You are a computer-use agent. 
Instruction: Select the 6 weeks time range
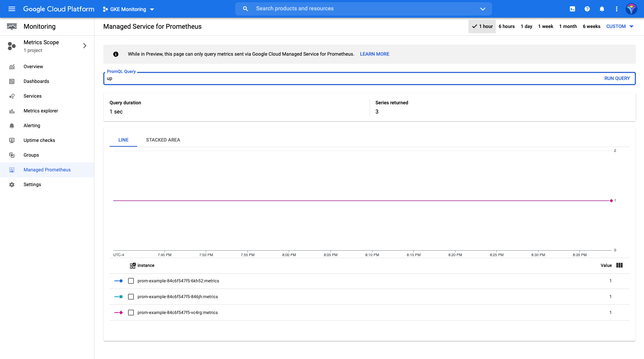click(x=591, y=27)
